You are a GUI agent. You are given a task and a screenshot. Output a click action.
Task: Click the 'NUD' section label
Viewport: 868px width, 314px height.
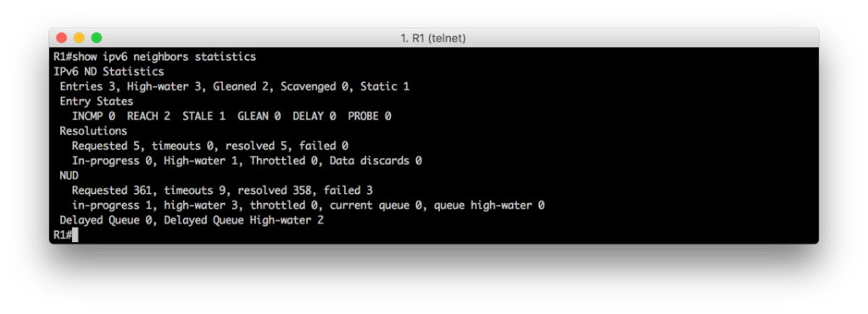click(70, 176)
